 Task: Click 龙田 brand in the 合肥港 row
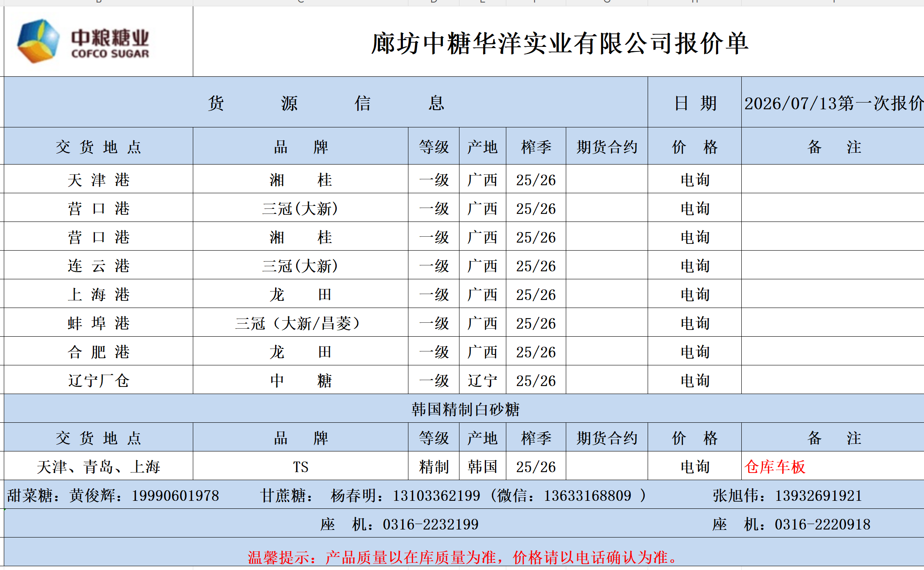click(300, 351)
